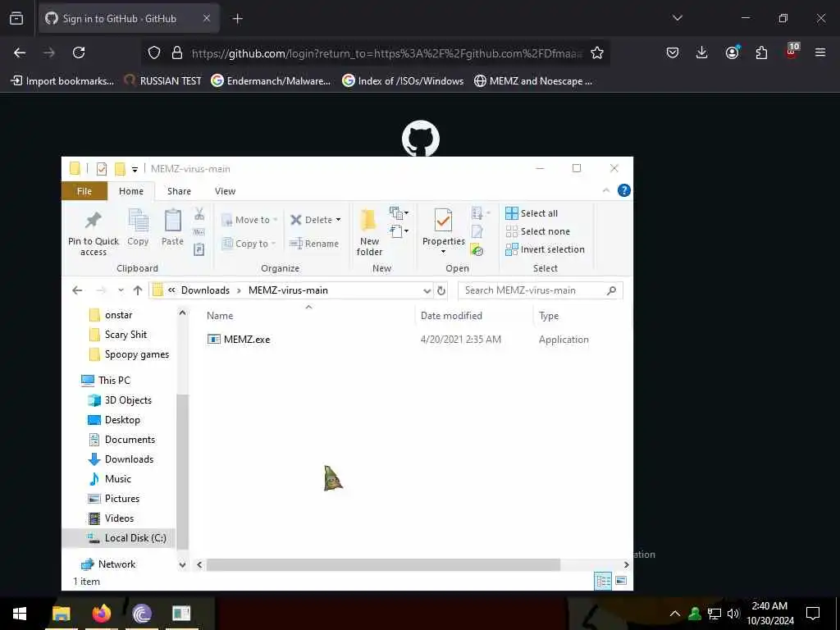Open a new Firefox tab
The height and width of the screenshot is (630, 840).
(238, 19)
